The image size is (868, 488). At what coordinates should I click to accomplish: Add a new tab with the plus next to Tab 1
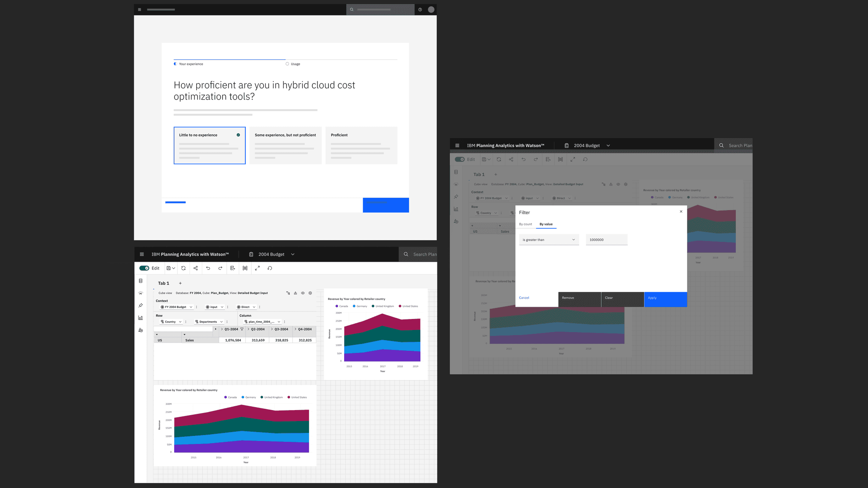180,283
